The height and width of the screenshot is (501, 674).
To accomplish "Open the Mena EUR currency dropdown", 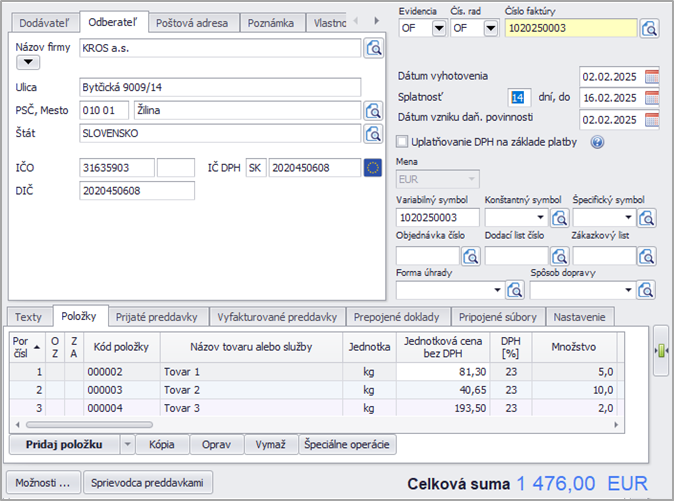I will pyautogui.click(x=438, y=179).
